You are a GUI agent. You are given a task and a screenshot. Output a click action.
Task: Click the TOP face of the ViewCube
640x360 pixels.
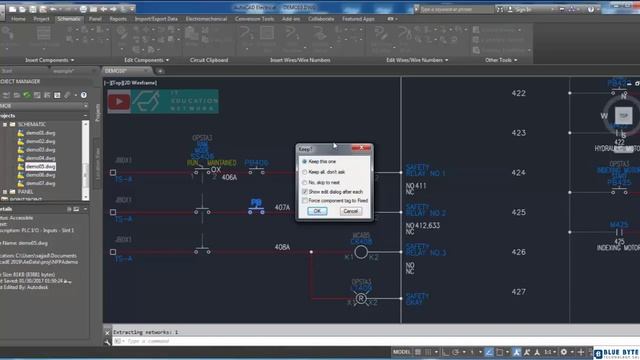click(x=623, y=116)
